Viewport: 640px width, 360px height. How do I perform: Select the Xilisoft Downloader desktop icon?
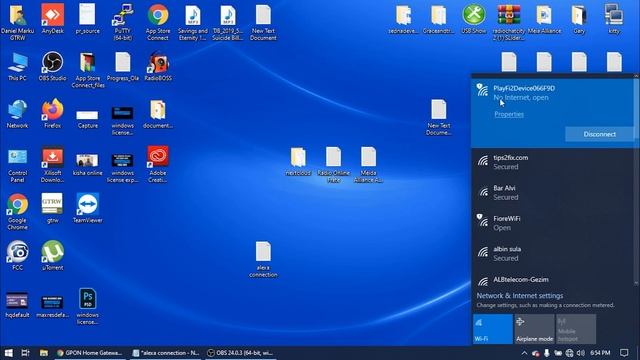(x=52, y=164)
